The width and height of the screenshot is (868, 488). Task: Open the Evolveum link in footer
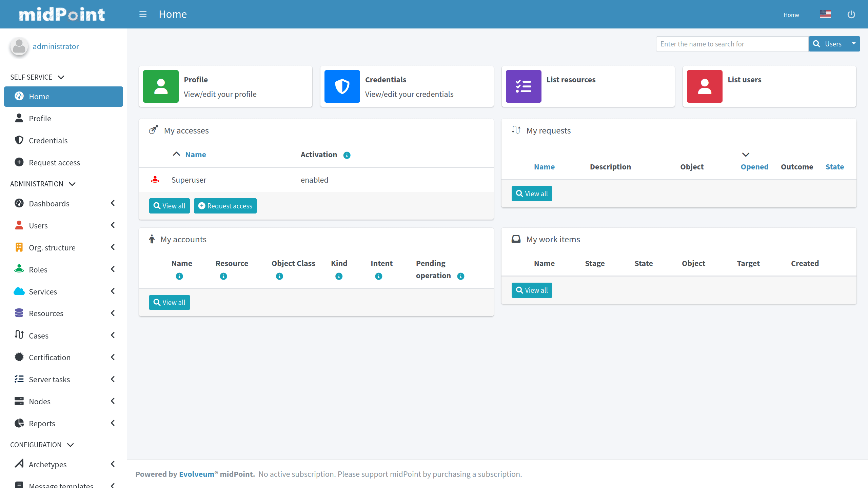click(196, 474)
